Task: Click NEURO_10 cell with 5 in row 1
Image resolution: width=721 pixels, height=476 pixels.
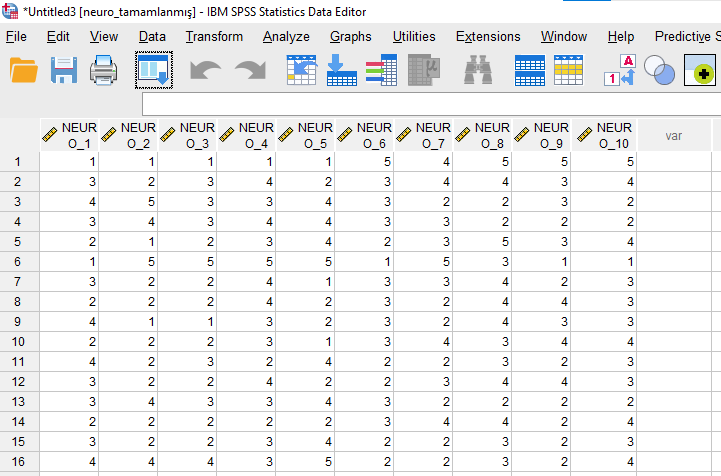Action: click(x=604, y=162)
